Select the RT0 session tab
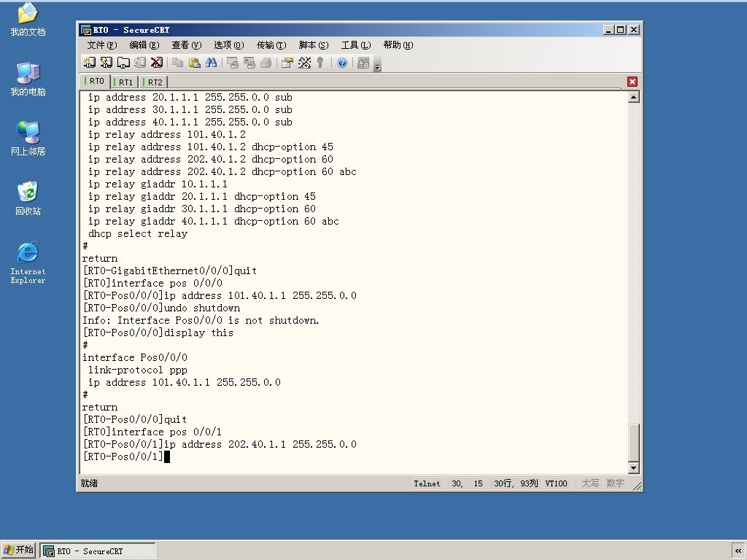747x560 pixels. 96,81
